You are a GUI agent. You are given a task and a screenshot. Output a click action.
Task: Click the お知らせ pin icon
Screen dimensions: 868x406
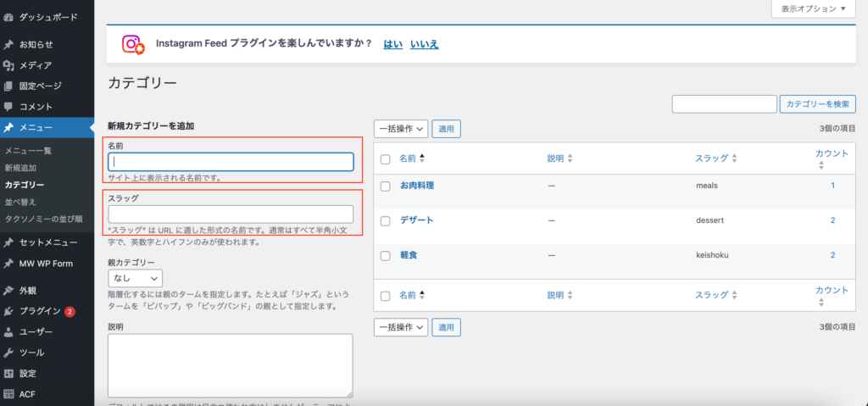(x=8, y=44)
